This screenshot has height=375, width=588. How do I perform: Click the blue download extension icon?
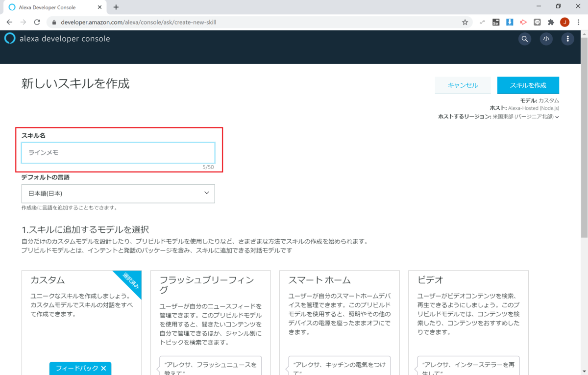click(x=509, y=22)
